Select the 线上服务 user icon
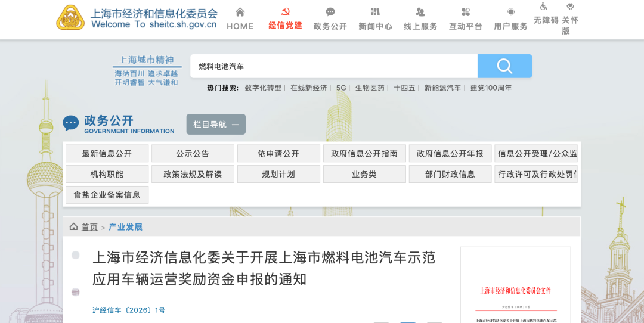The width and height of the screenshot is (644, 323). [420, 12]
